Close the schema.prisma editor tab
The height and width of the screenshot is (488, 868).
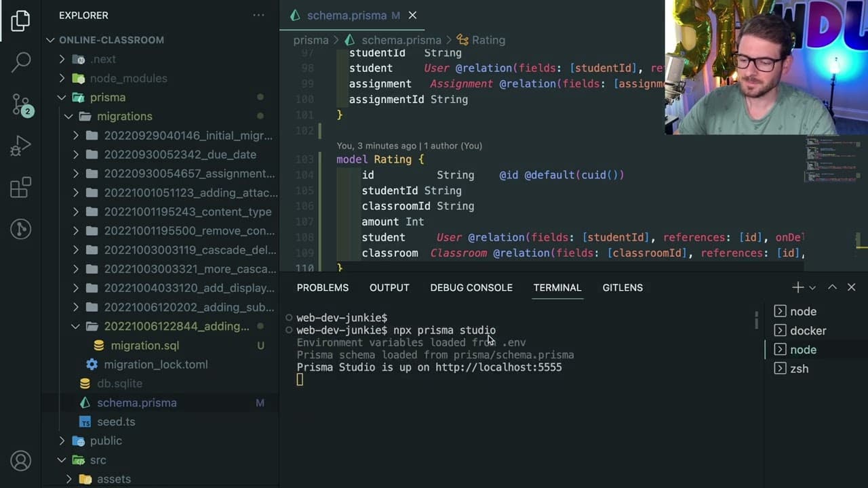click(412, 15)
